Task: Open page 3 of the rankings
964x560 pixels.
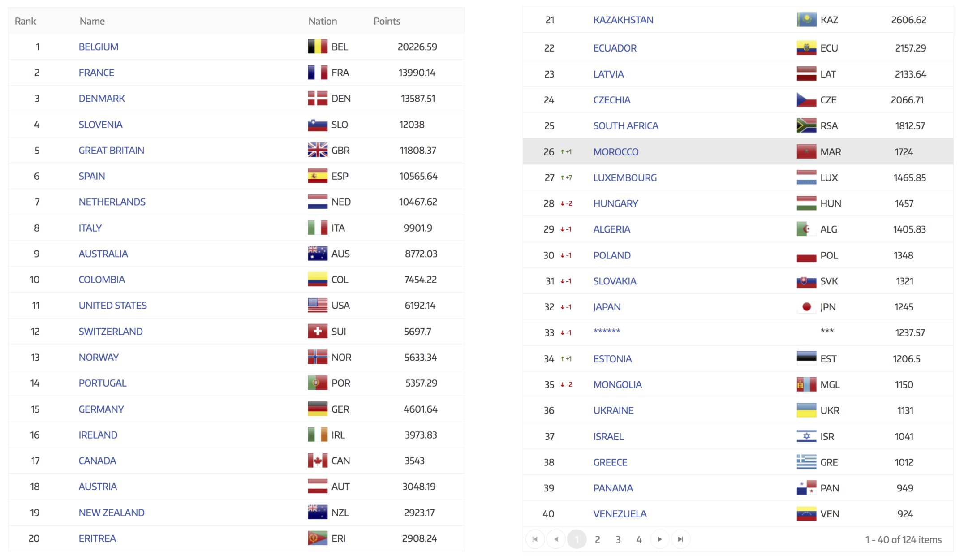Action: click(x=618, y=539)
